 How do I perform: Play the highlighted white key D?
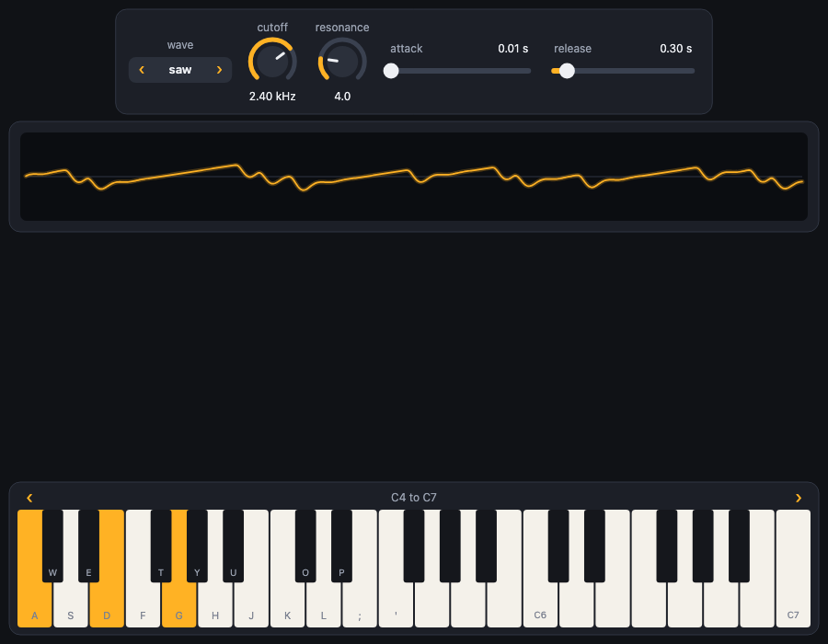107,607
